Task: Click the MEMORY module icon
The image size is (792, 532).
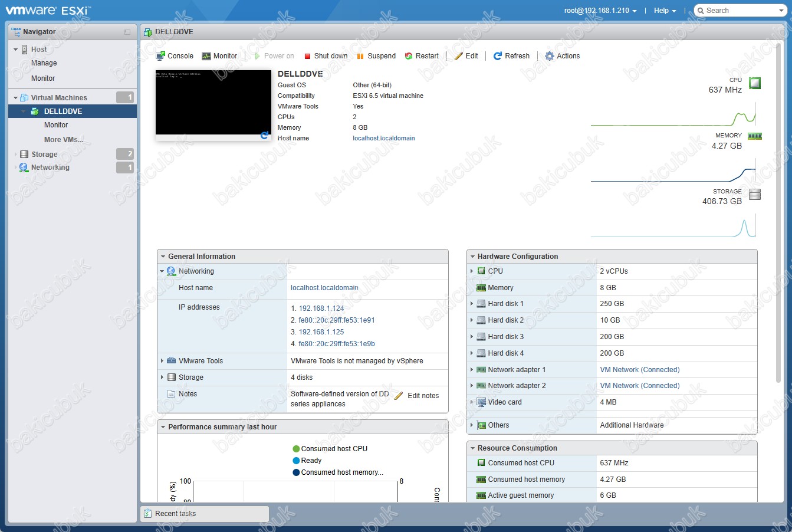Action: click(x=755, y=136)
